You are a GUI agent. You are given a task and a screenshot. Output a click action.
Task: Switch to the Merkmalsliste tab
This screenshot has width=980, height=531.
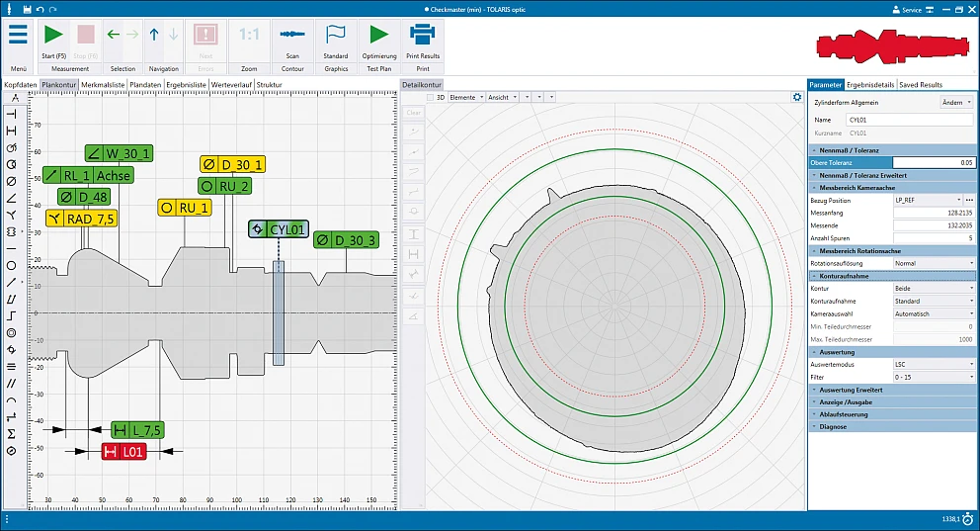[103, 84]
